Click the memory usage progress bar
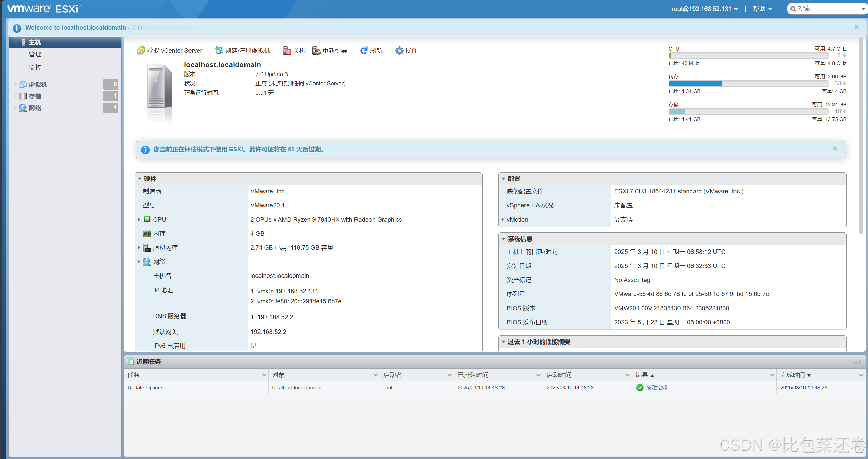This screenshot has width=868, height=459. [748, 84]
